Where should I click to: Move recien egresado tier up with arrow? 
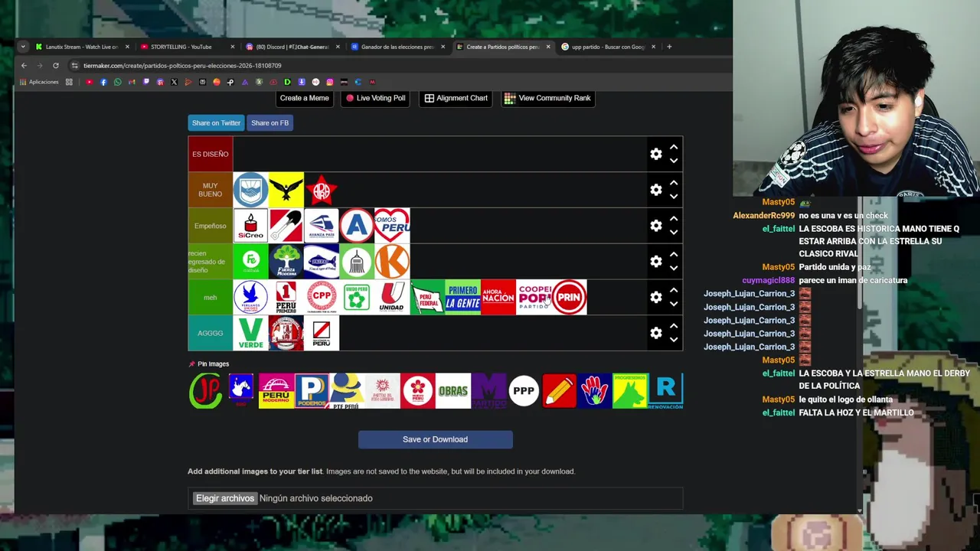pos(674,254)
